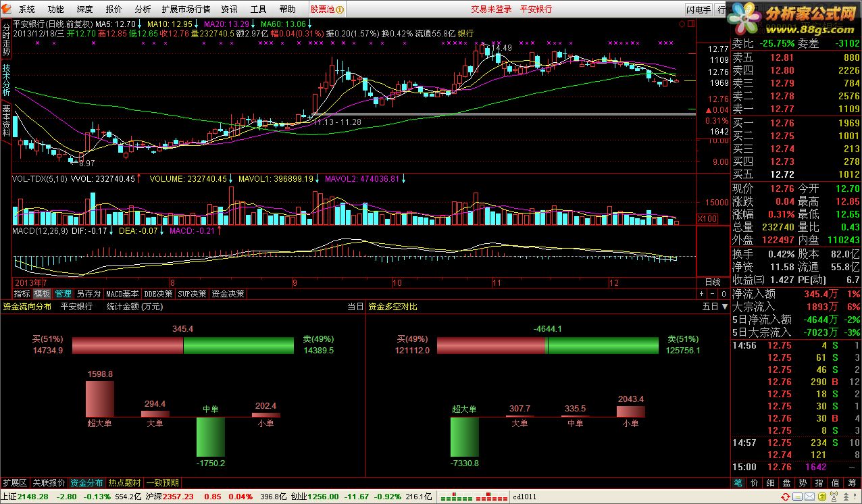Select the 势 tab in right panel
The width and height of the screenshot is (862, 504).
(x=803, y=483)
